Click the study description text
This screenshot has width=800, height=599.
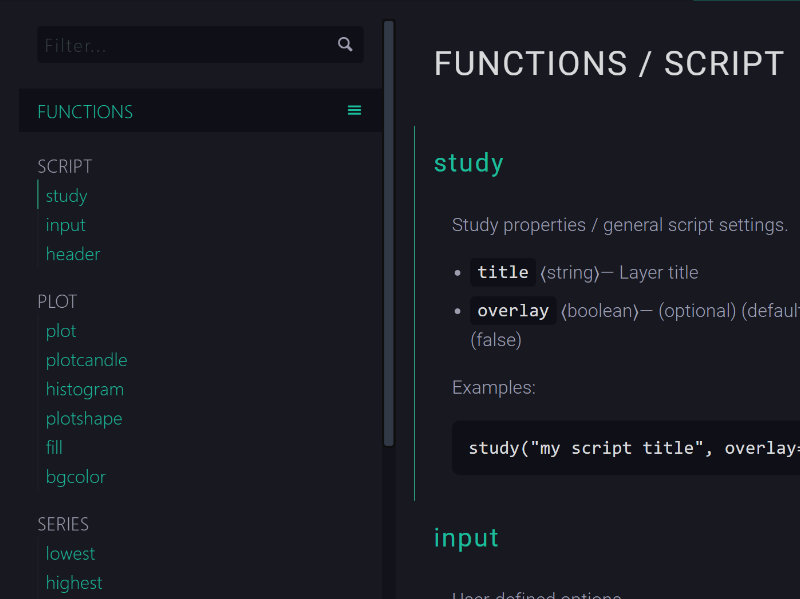[x=620, y=225]
